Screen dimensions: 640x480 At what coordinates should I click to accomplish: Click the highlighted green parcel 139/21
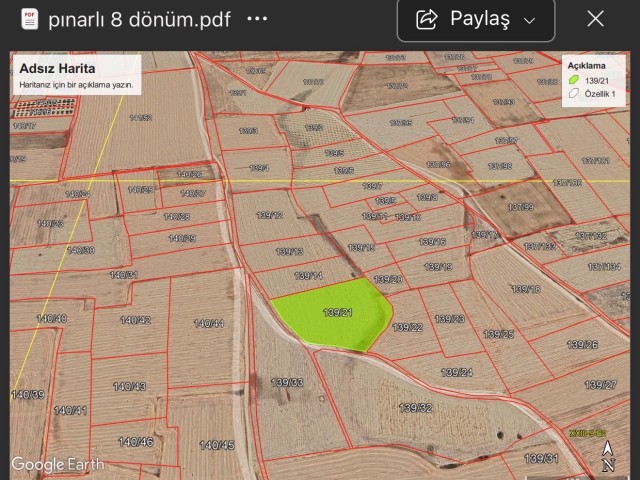point(335,314)
